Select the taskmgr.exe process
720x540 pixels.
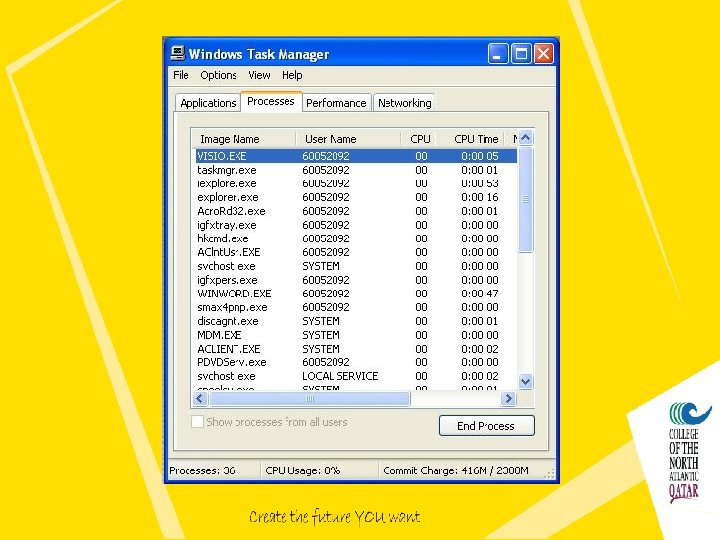click(356, 170)
